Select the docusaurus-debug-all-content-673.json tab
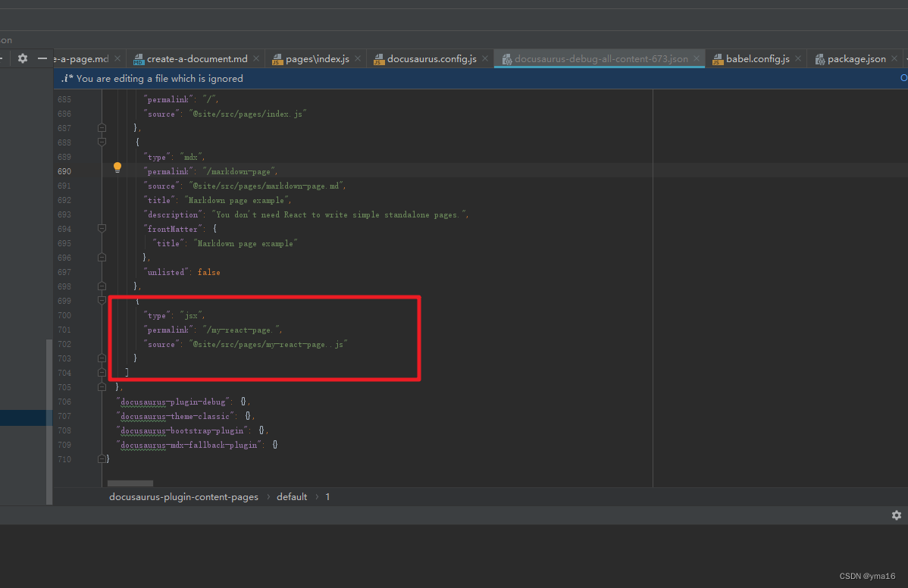Screen dimensions: 908x588 click(600, 58)
